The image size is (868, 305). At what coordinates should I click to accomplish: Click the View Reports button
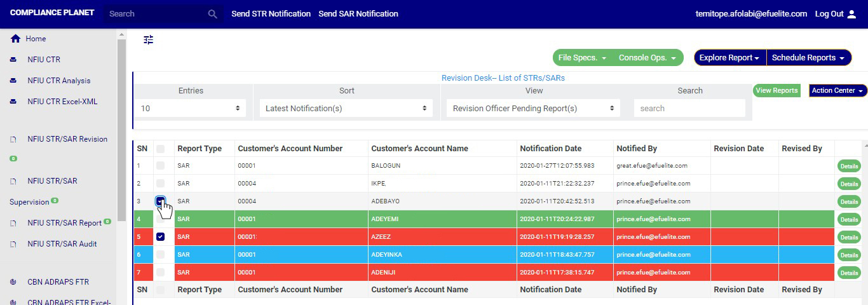(x=776, y=91)
